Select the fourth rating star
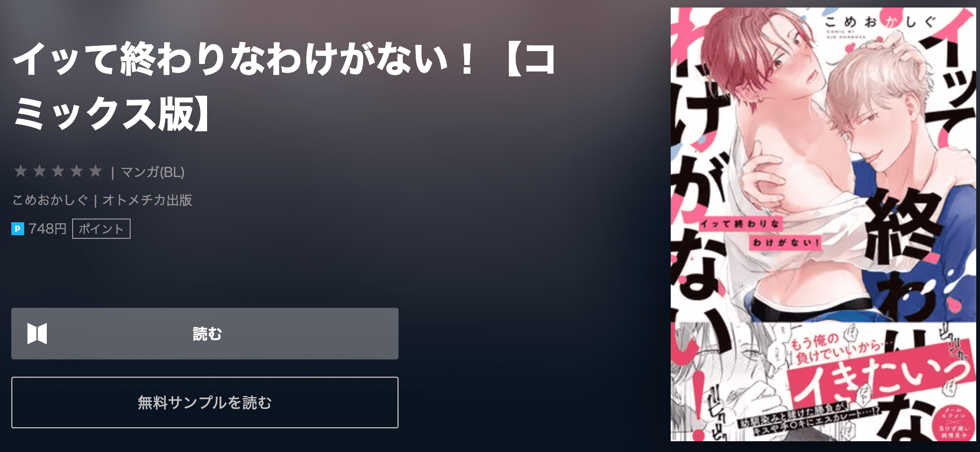Viewport: 980px width, 452px height. (77, 171)
